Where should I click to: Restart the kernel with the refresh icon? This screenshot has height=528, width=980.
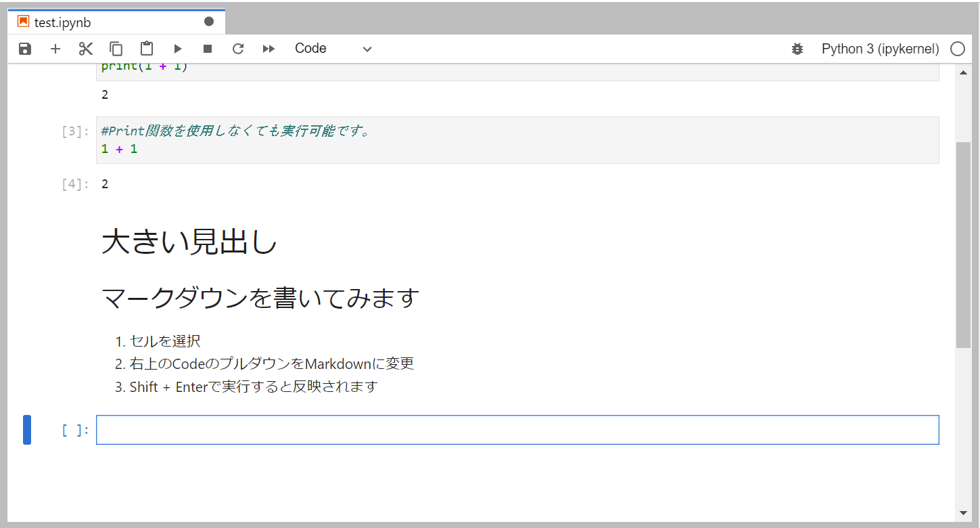tap(237, 48)
